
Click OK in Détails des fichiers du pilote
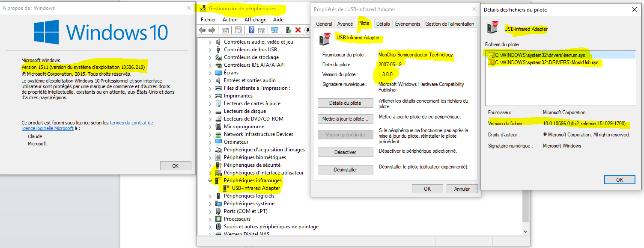pyautogui.click(x=620, y=180)
